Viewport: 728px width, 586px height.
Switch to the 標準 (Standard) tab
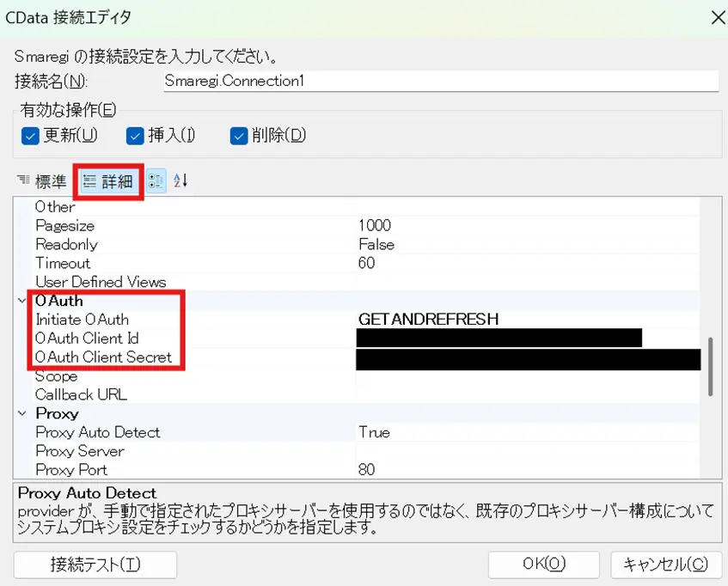coord(42,181)
